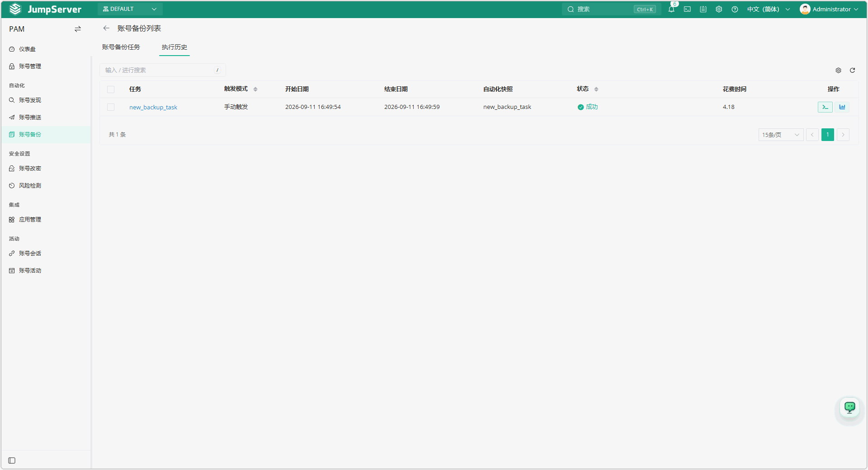Click the 输入 / 进行搜索 filter field

point(163,70)
